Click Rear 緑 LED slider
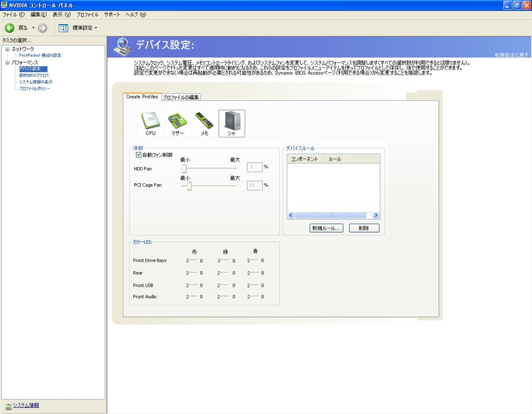This screenshot has height=414, width=532. coord(223,273)
